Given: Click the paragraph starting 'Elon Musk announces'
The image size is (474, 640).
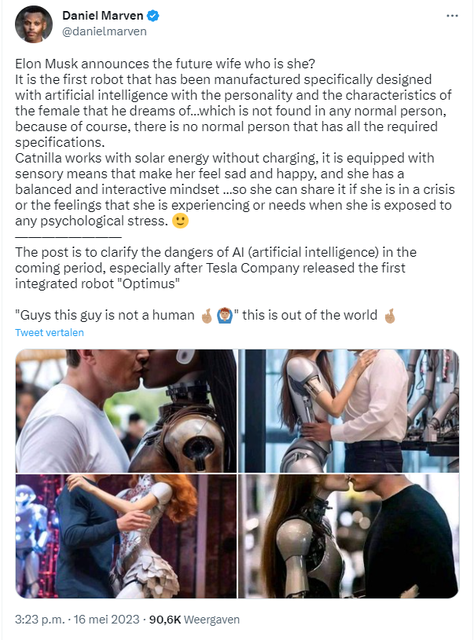Looking at the screenshot, I should click(x=233, y=103).
